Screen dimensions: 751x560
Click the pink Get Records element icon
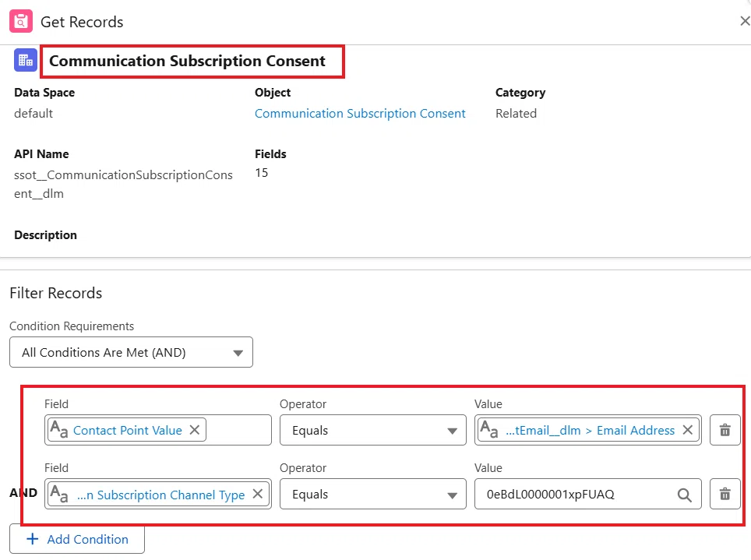click(21, 22)
